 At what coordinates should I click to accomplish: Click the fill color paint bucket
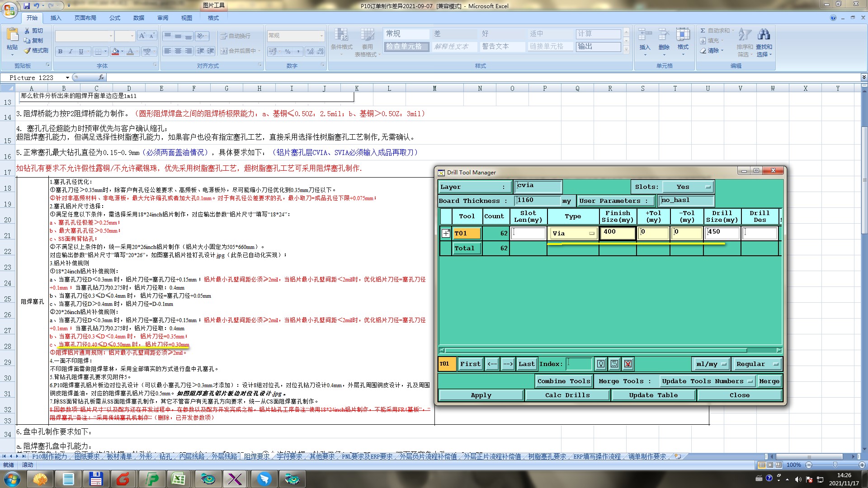point(115,52)
